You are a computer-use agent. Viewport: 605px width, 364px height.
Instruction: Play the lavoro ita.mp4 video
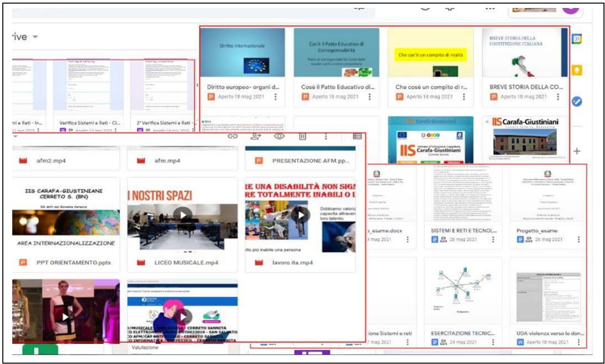300,215
